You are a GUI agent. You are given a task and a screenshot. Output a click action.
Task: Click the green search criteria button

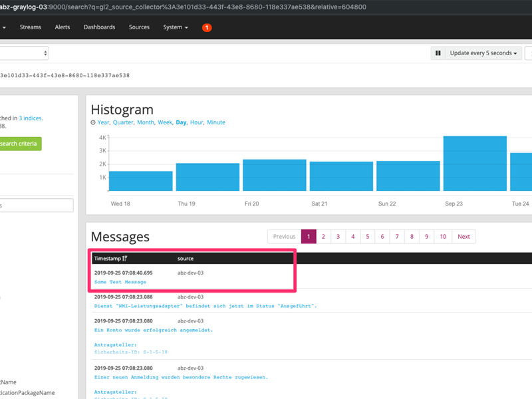21,144
